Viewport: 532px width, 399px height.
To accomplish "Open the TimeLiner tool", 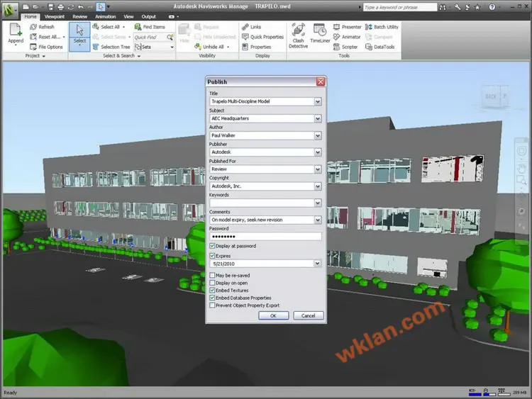I will click(x=320, y=33).
